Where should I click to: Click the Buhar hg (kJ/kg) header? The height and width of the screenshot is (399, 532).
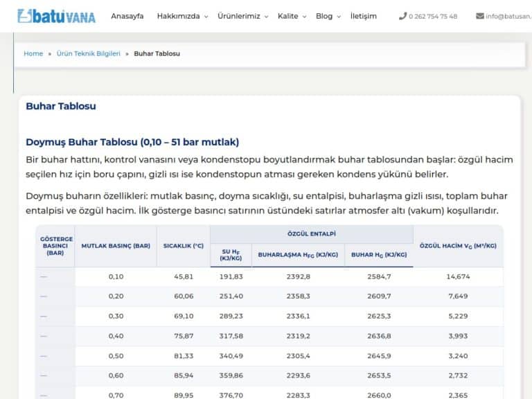click(x=379, y=255)
